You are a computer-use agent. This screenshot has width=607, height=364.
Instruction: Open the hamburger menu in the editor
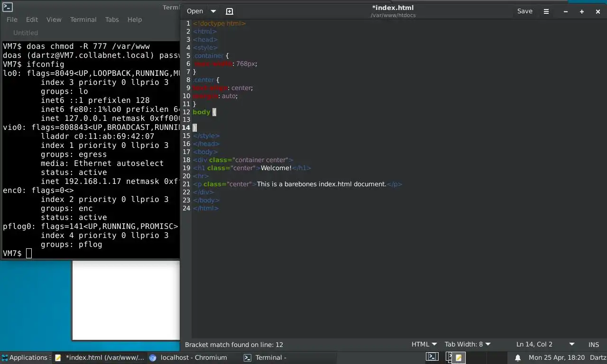click(546, 11)
